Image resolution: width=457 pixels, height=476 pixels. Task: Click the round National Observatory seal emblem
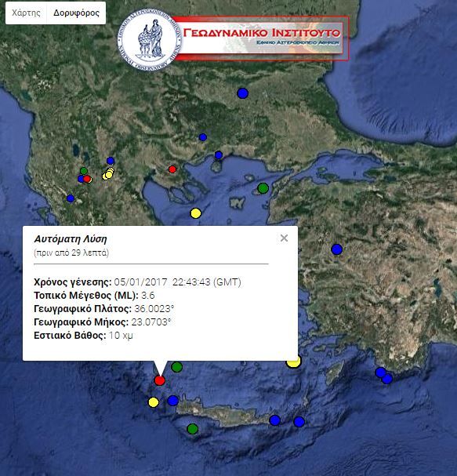click(149, 39)
